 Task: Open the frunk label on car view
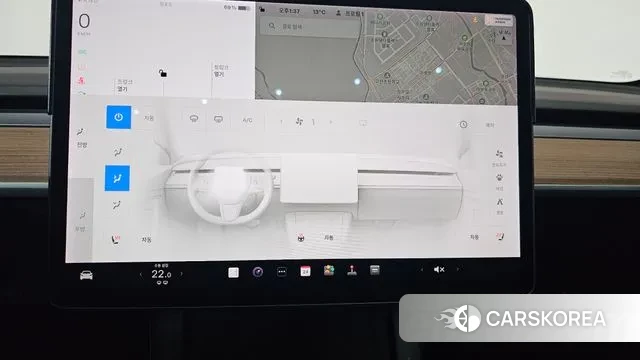124,85
